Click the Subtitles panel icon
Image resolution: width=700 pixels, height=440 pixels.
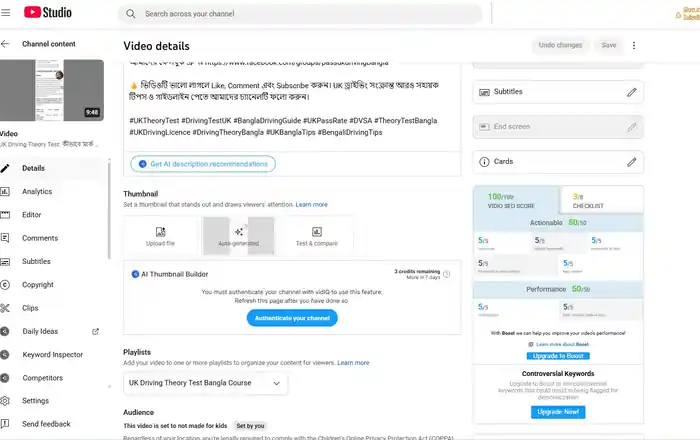click(x=484, y=92)
